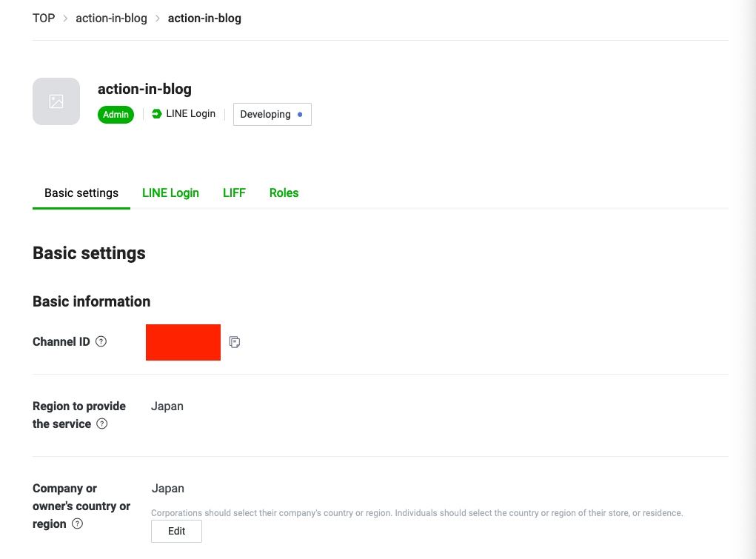Open the Region to provide the service help icon
The height and width of the screenshot is (559, 756).
click(101, 424)
